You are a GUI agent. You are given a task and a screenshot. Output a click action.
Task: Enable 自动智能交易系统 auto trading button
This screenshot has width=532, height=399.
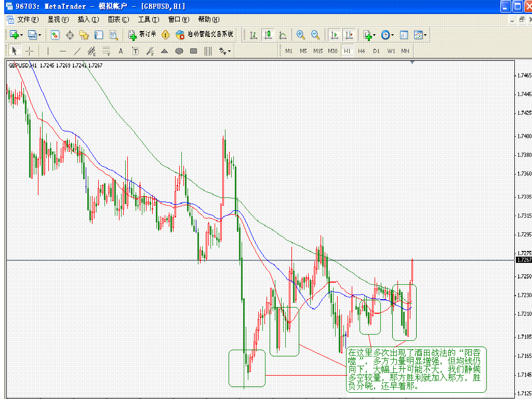205,35
